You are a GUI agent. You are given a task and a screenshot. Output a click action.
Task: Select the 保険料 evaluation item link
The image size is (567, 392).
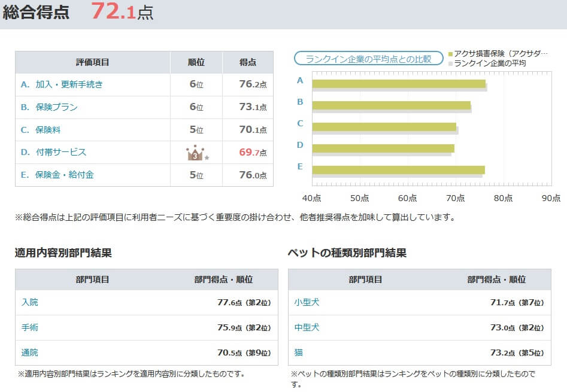click(x=48, y=129)
